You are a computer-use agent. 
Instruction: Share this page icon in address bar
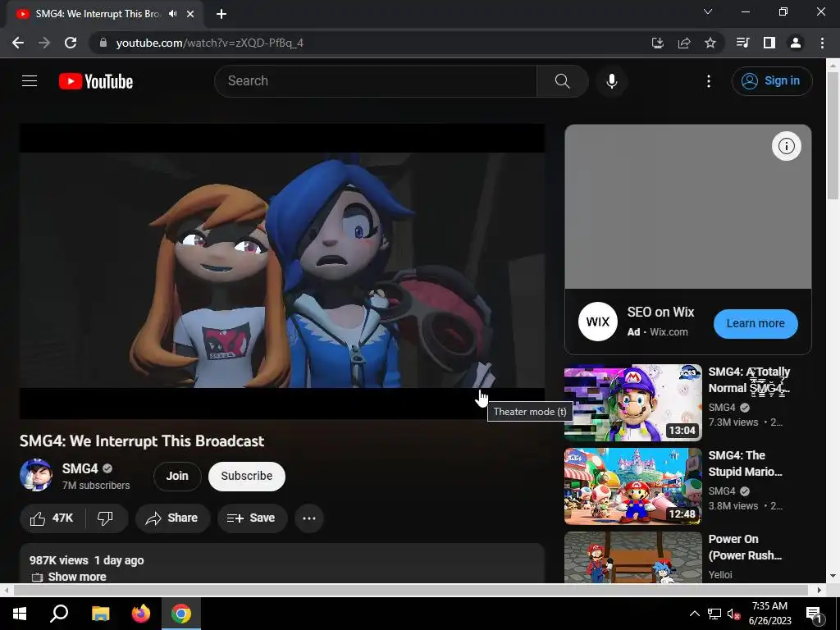684,43
